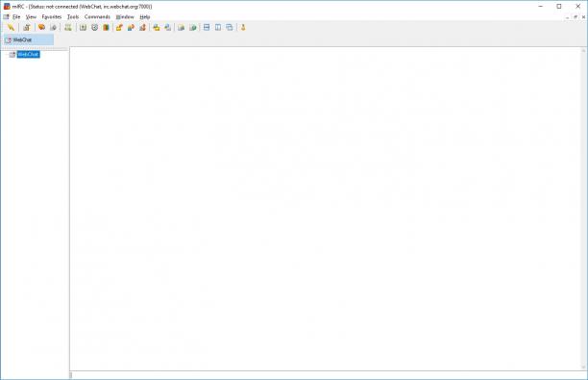Open the DCC Options toolbar icon

point(142,27)
